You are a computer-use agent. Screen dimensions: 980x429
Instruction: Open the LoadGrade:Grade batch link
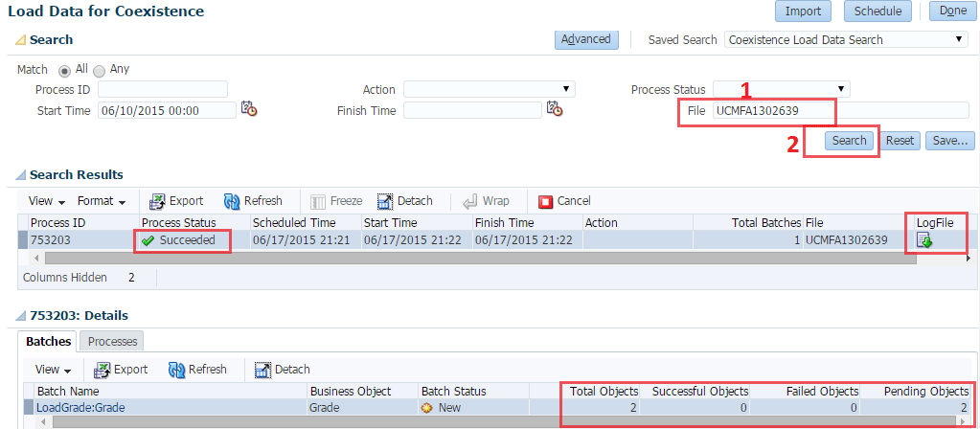pos(80,408)
